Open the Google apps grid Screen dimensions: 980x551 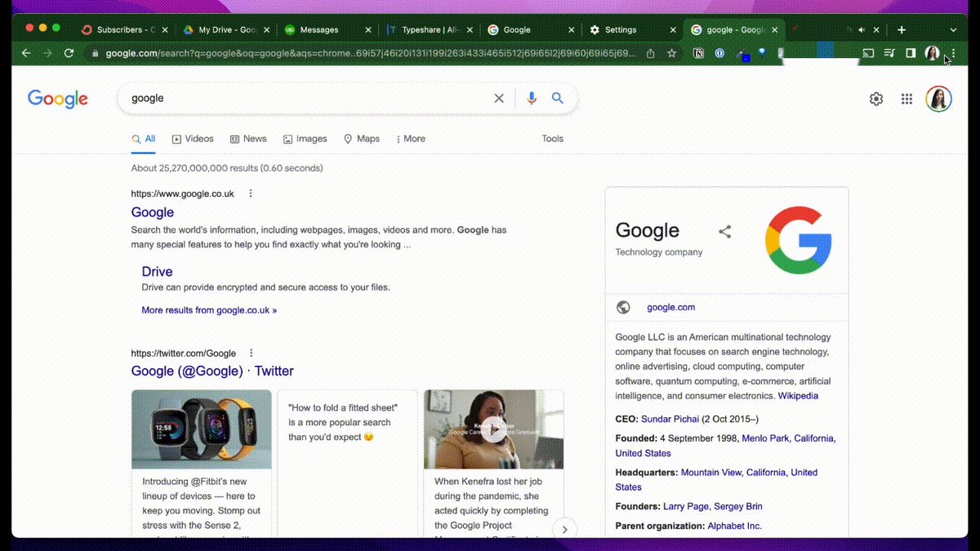[x=906, y=99]
